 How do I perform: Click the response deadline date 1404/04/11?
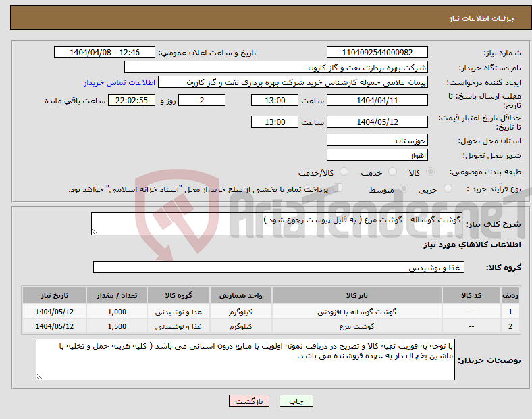[x=377, y=101]
